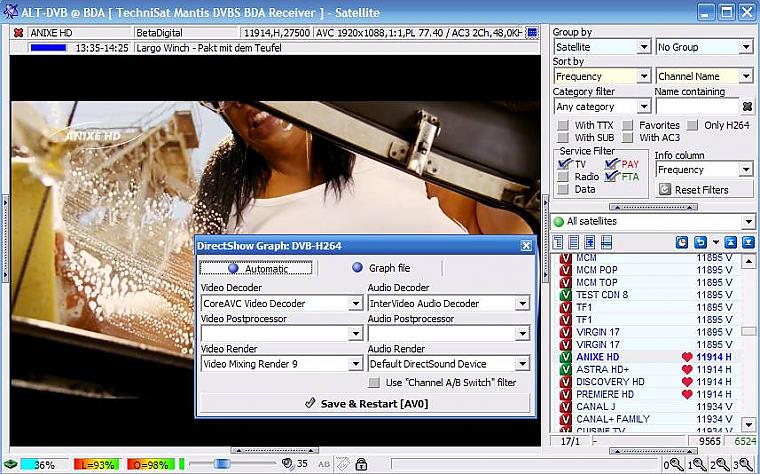
Task: Click the heart icon on the DISCOVERY HD row
Action: [687, 382]
